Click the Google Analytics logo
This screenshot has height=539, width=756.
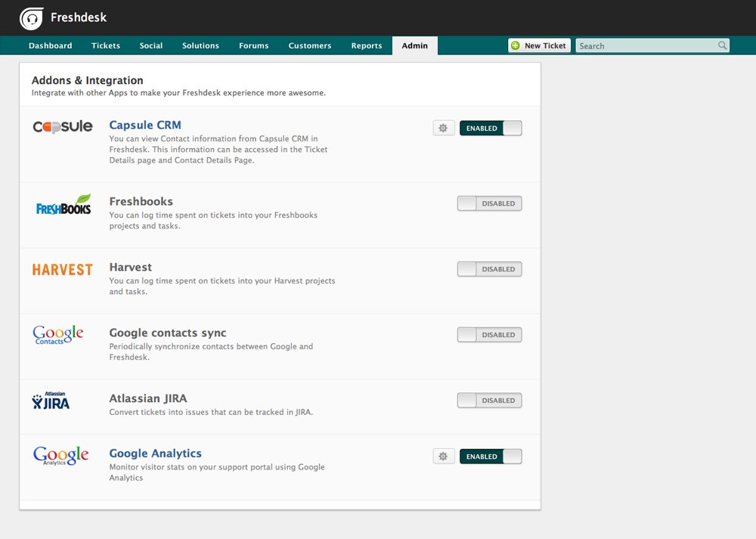point(60,456)
